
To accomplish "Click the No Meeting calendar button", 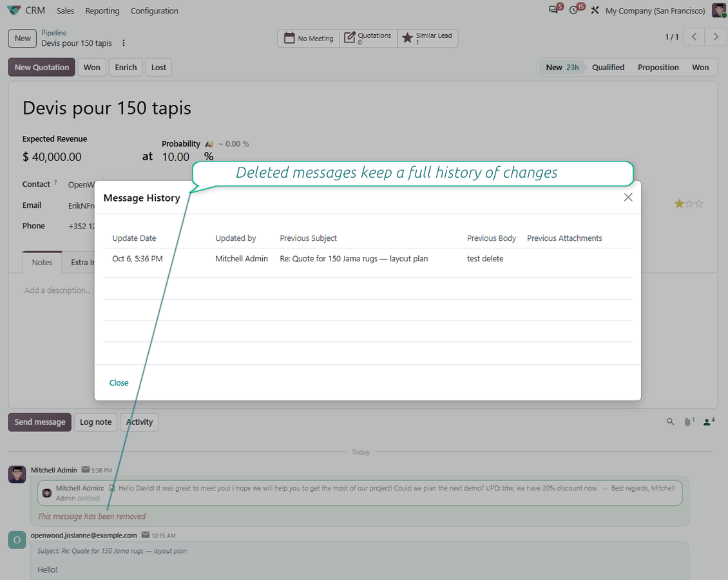I will coord(309,38).
